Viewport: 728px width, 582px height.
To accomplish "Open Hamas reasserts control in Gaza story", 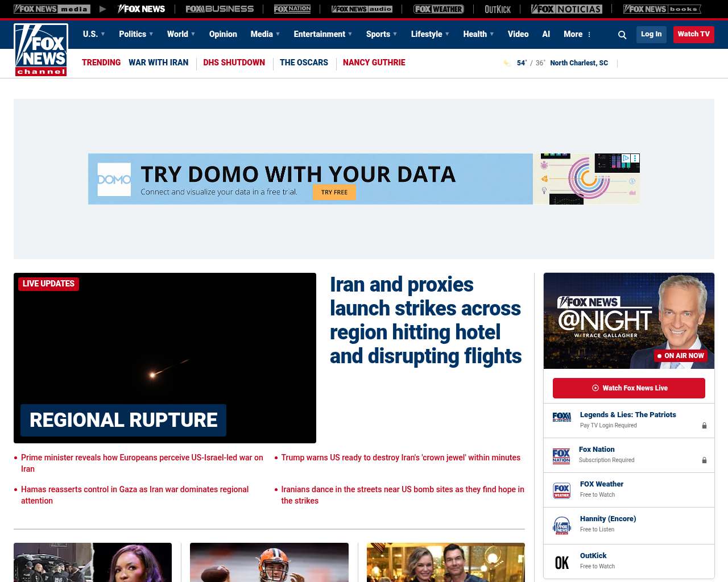I will pos(135,495).
